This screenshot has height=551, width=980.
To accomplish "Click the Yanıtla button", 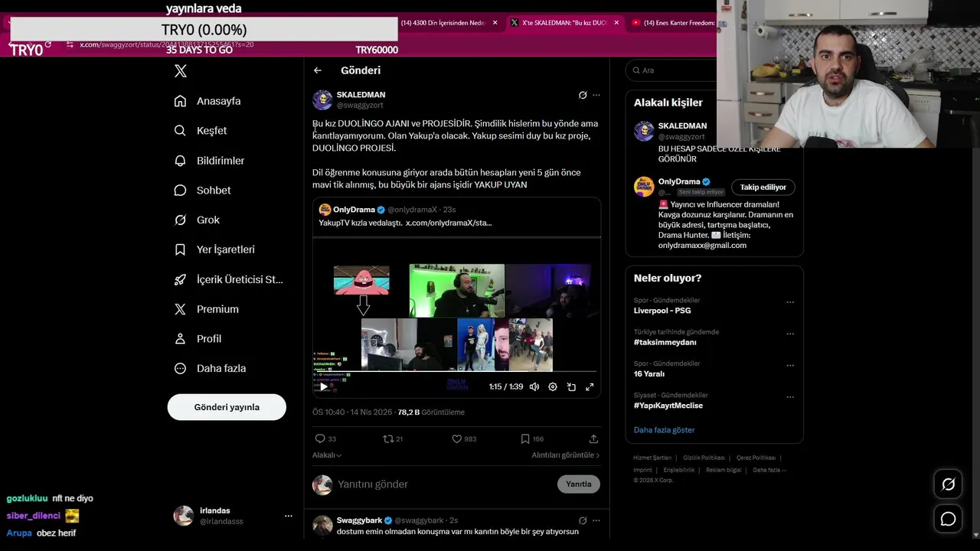I will [x=579, y=484].
